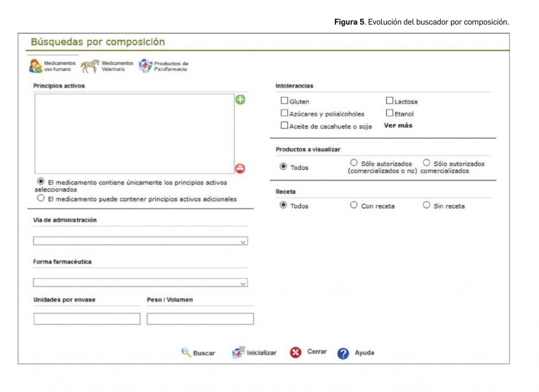This screenshot has height=392, width=539.
Task: Open Productos de Parafarmacia icon
Action: point(145,66)
